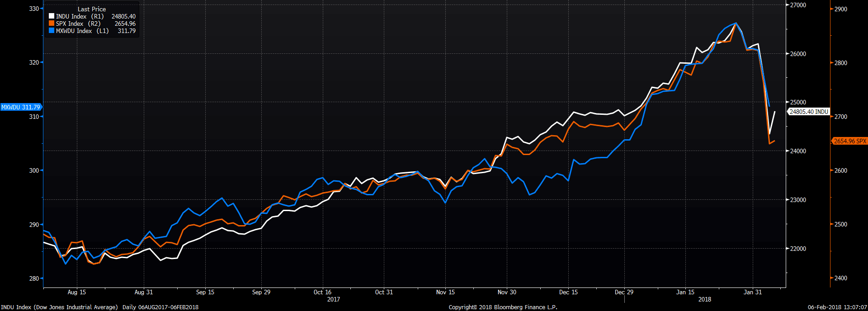Click the 2654.96 SPX price tag

coord(849,141)
